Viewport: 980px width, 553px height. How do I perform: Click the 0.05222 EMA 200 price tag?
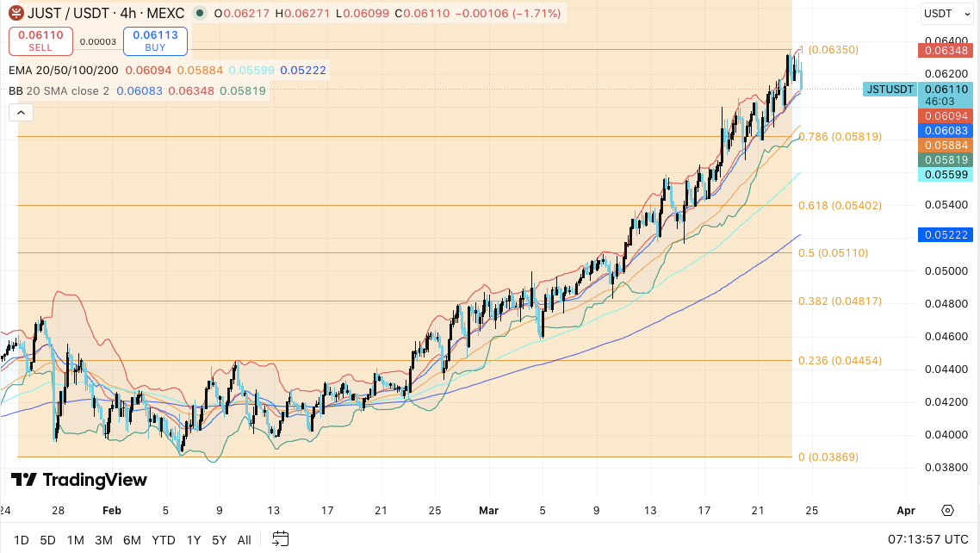[x=946, y=234]
